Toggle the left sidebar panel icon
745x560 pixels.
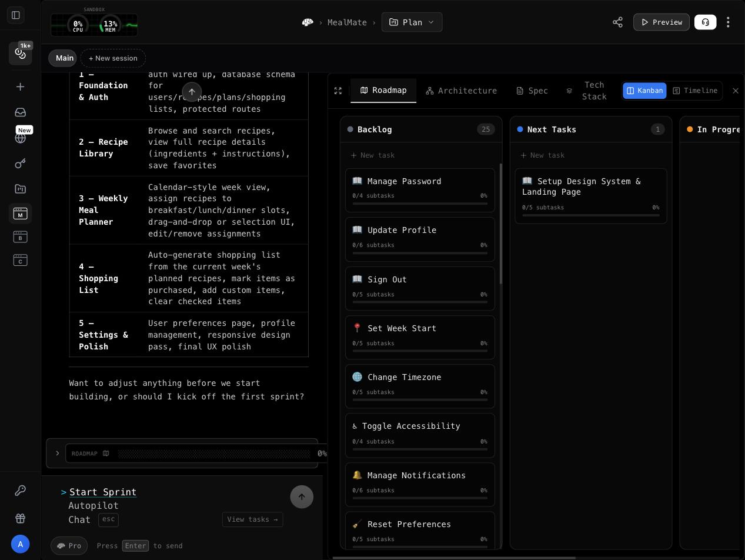pyautogui.click(x=16, y=15)
